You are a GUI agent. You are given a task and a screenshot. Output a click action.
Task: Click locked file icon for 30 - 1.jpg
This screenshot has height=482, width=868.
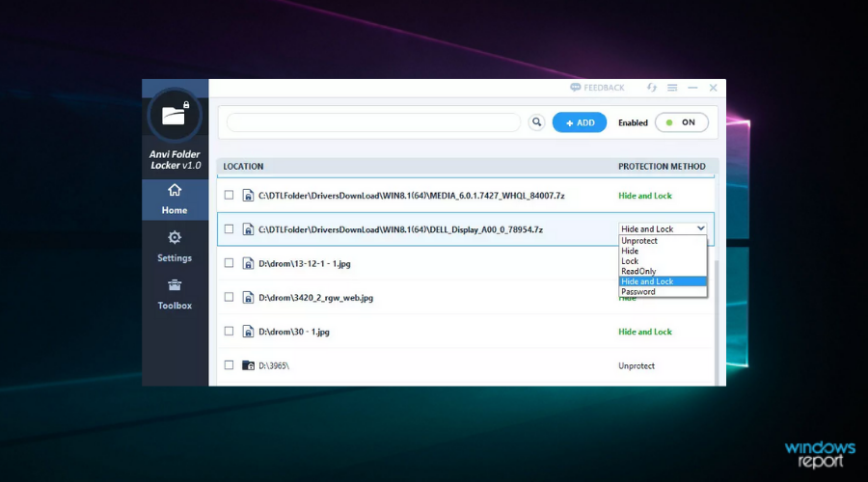click(x=248, y=332)
